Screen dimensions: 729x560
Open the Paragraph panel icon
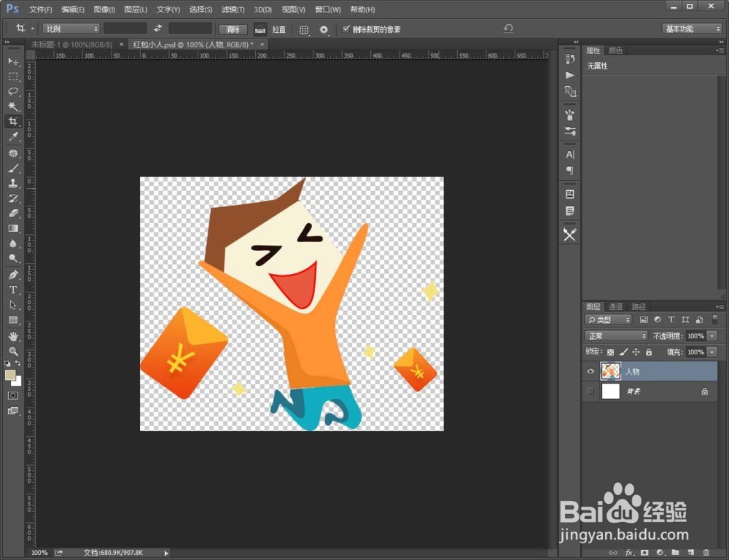570,170
